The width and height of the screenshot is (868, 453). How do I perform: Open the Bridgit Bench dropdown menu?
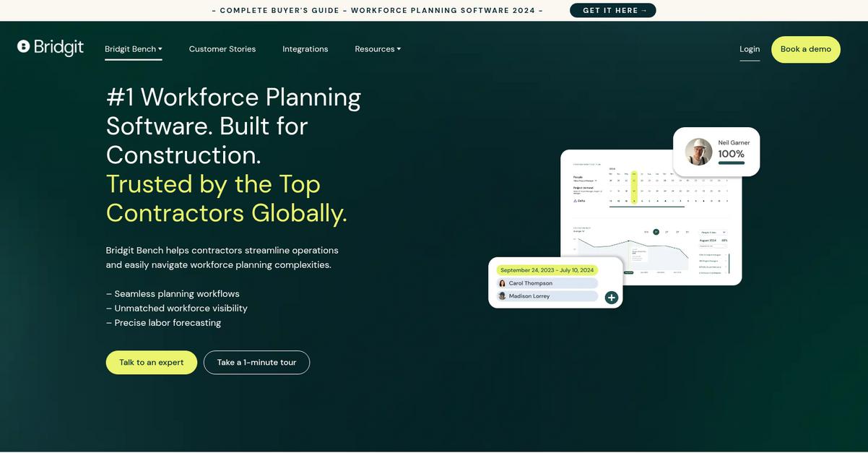tap(134, 49)
